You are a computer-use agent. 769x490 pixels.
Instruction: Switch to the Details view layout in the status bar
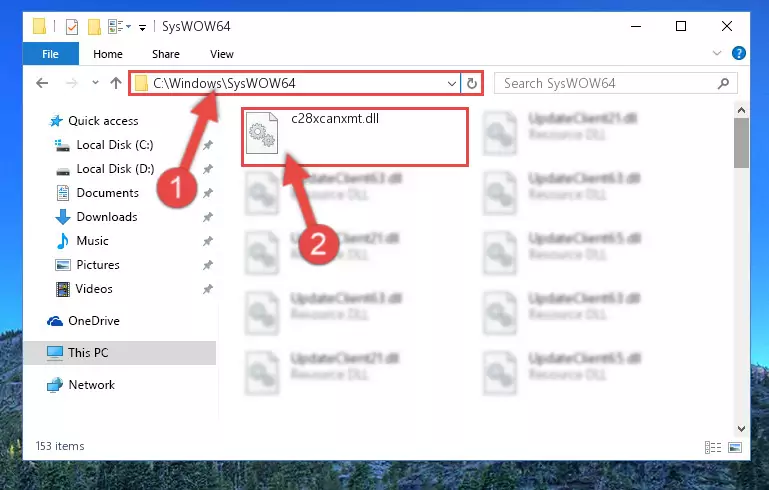pos(713,447)
